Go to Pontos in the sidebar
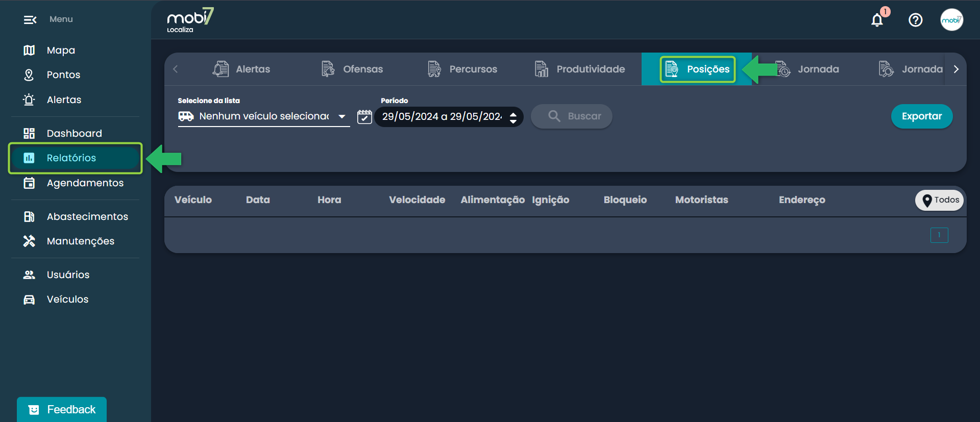 [63, 75]
